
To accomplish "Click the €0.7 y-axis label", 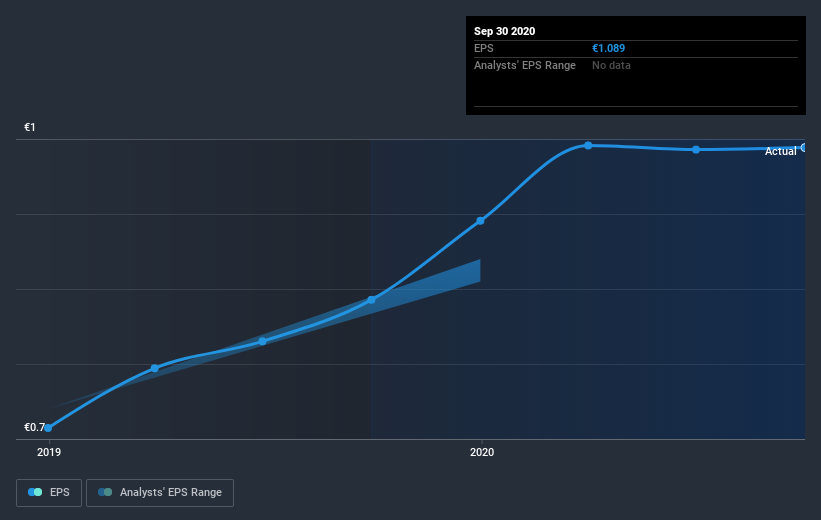I will click(x=35, y=427).
